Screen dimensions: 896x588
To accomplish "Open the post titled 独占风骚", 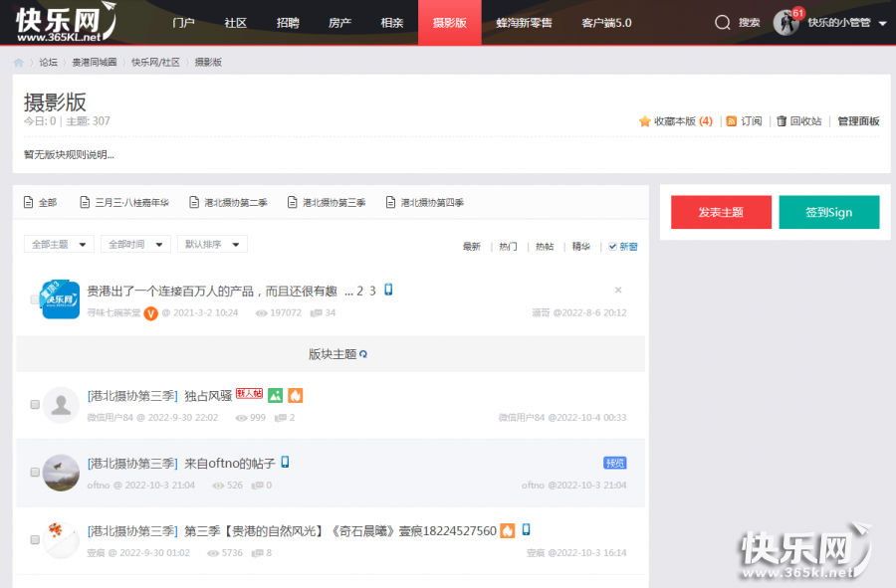I will tap(208, 396).
